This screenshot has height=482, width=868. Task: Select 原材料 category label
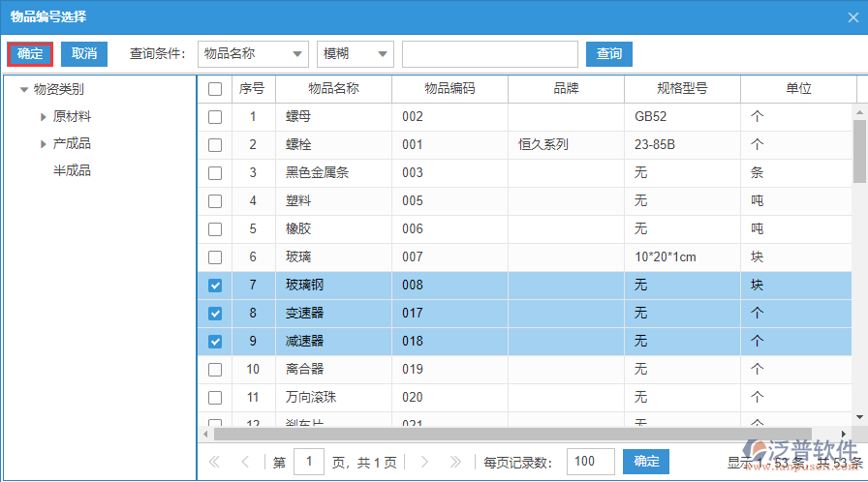72,117
